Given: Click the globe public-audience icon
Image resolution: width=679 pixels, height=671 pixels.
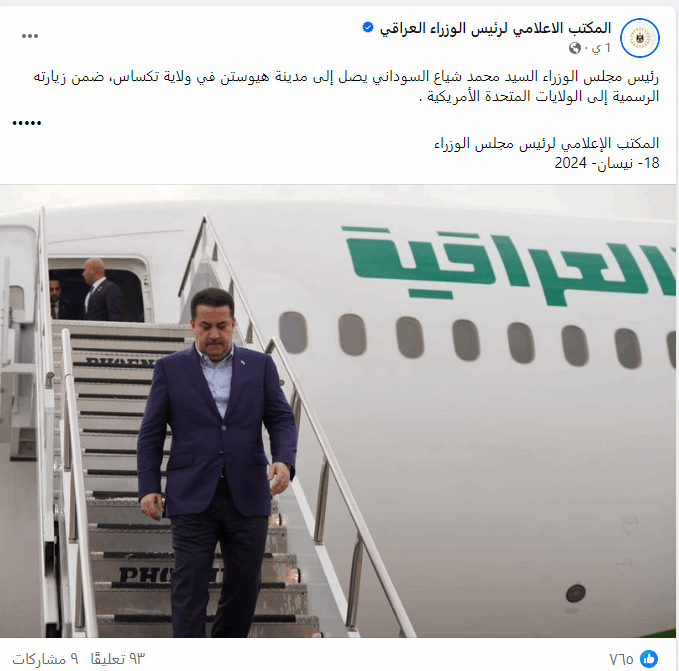Looking at the screenshot, I should coord(575,48).
